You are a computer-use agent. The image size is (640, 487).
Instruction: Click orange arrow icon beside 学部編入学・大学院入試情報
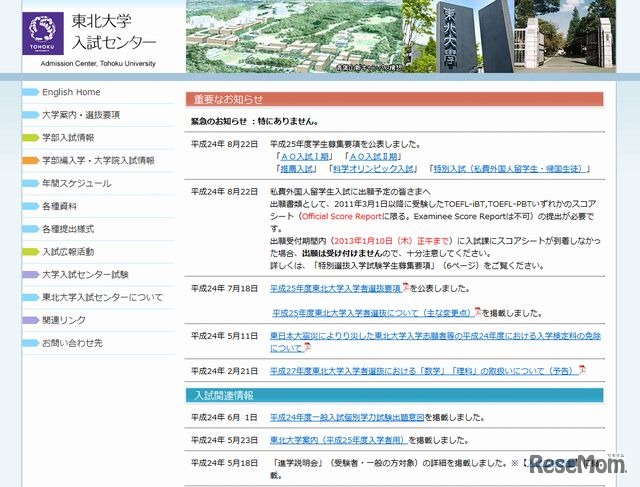[31, 161]
